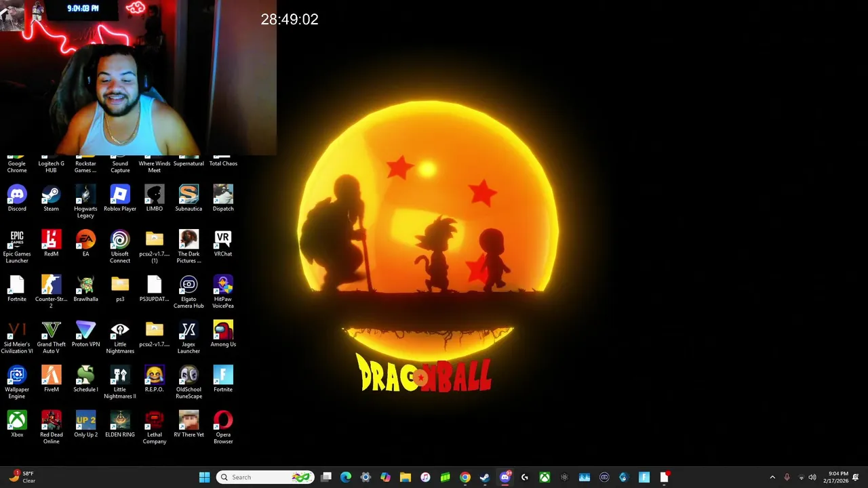Open the Xbox app on the taskbar
Image resolution: width=868 pixels, height=488 pixels.
pyautogui.click(x=545, y=477)
